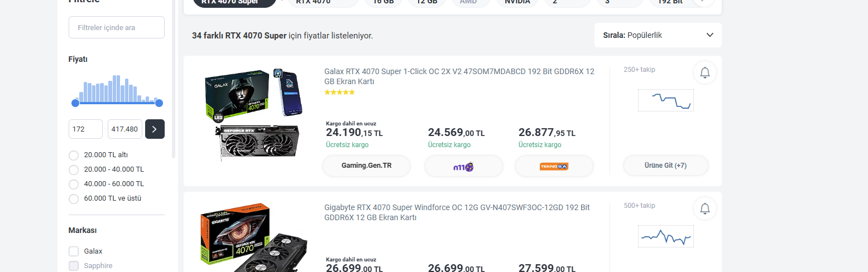Click the right handle of the price slider
The image size is (868, 272).
[159, 103]
